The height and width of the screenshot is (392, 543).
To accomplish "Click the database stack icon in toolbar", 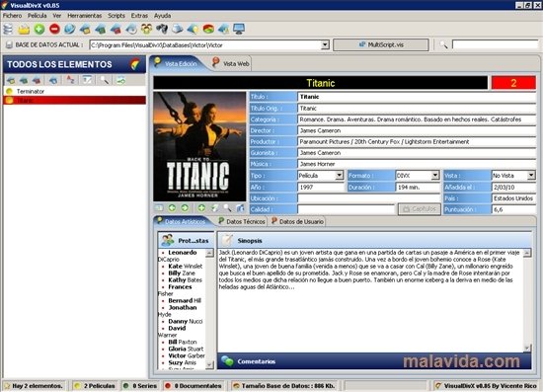I will (8, 29).
